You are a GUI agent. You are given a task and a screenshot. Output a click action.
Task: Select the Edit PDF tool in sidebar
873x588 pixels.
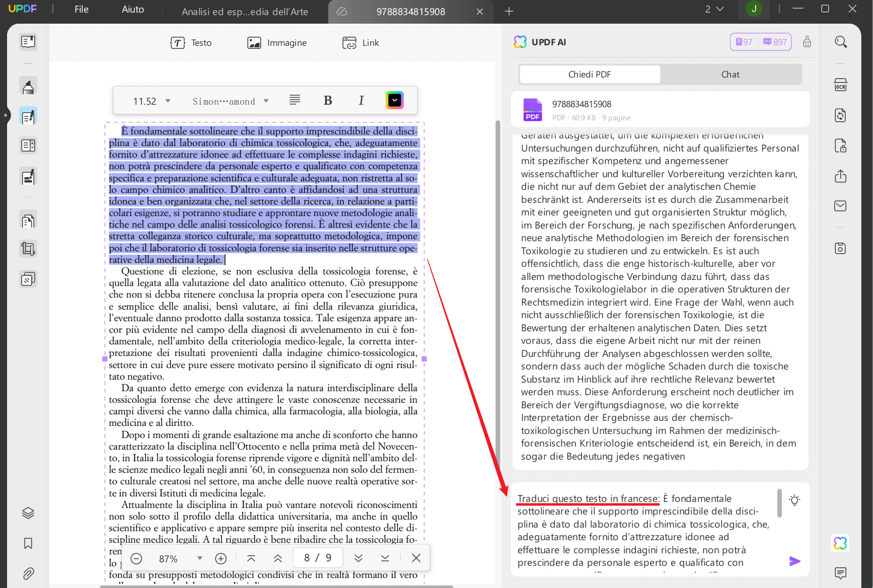pyautogui.click(x=28, y=116)
